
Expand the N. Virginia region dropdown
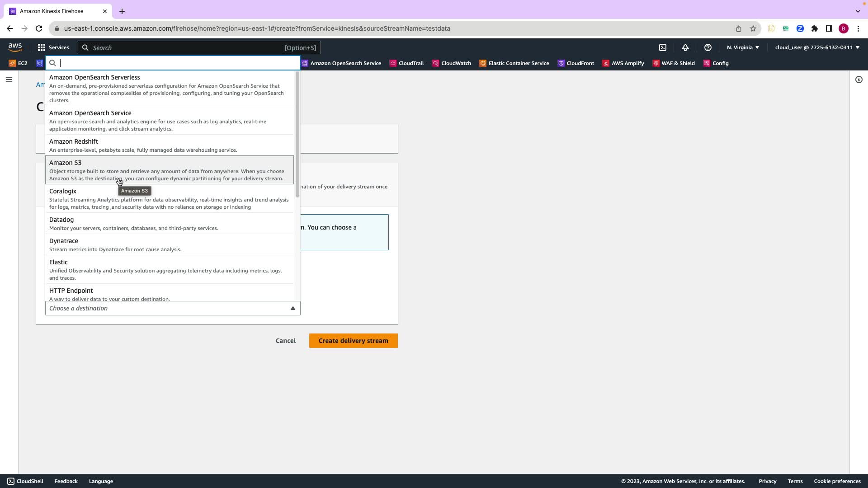[743, 47]
